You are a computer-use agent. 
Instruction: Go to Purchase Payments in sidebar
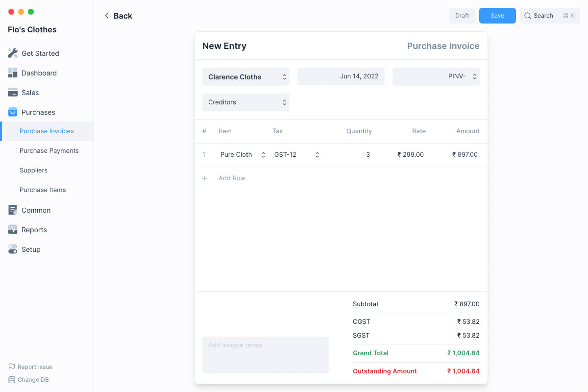49,150
